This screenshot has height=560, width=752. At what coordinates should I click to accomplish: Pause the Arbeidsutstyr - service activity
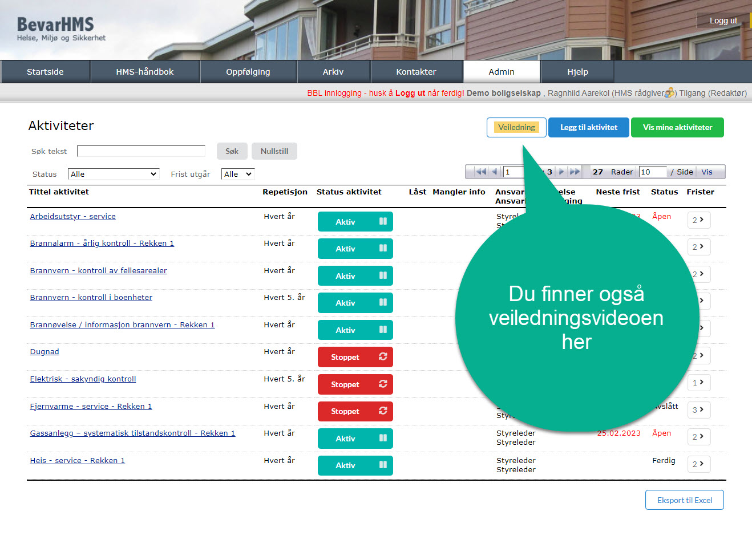[x=383, y=221]
